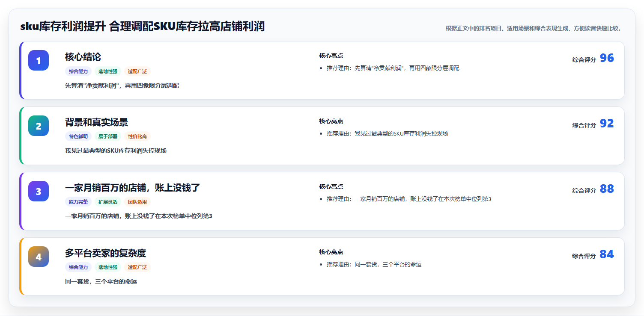The image size is (644, 316).
Task: Click the subtitle 根据正文中的排名项目 description
Action: (534, 28)
